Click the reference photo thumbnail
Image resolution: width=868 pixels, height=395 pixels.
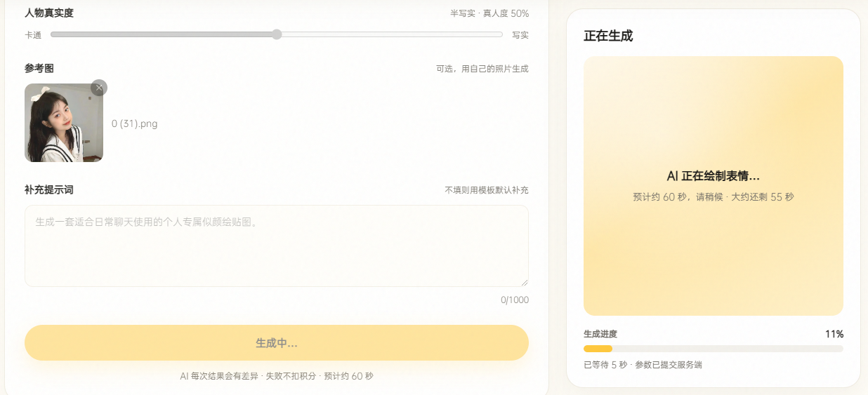[x=64, y=123]
